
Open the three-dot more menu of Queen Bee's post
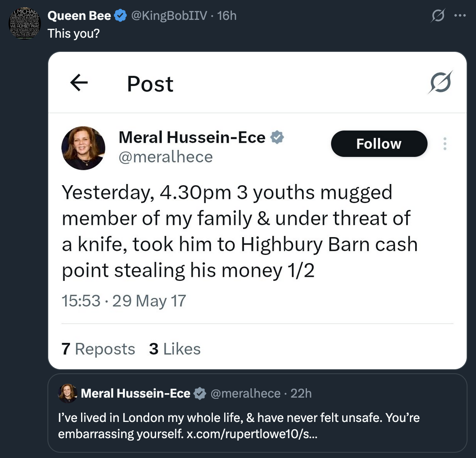click(460, 15)
